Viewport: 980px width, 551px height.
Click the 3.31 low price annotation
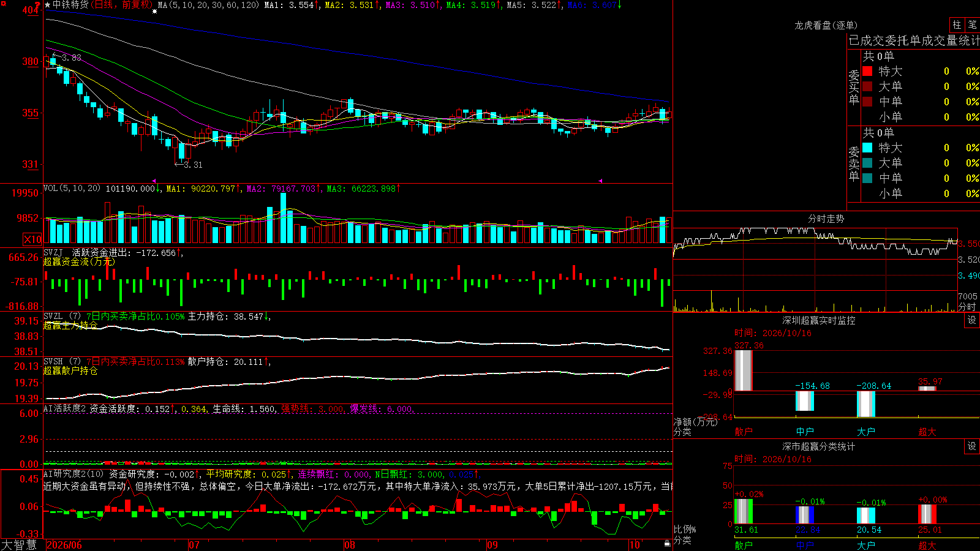point(189,165)
